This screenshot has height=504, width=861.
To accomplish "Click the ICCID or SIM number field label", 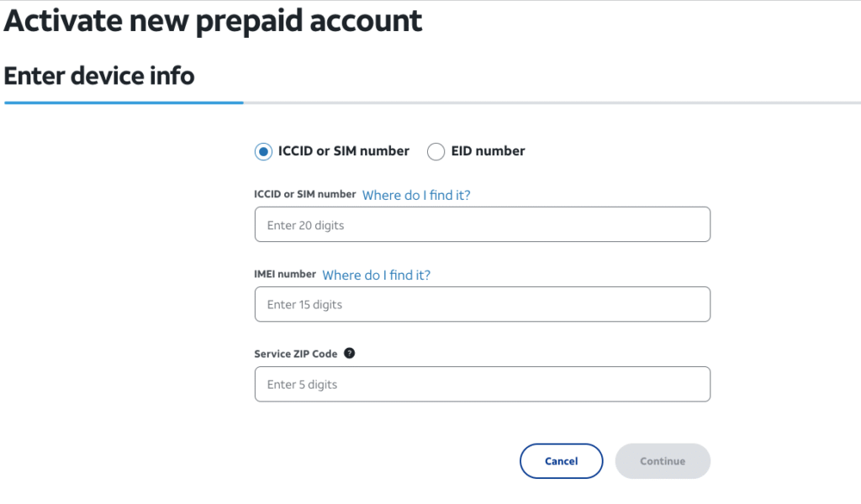I will pos(304,195).
